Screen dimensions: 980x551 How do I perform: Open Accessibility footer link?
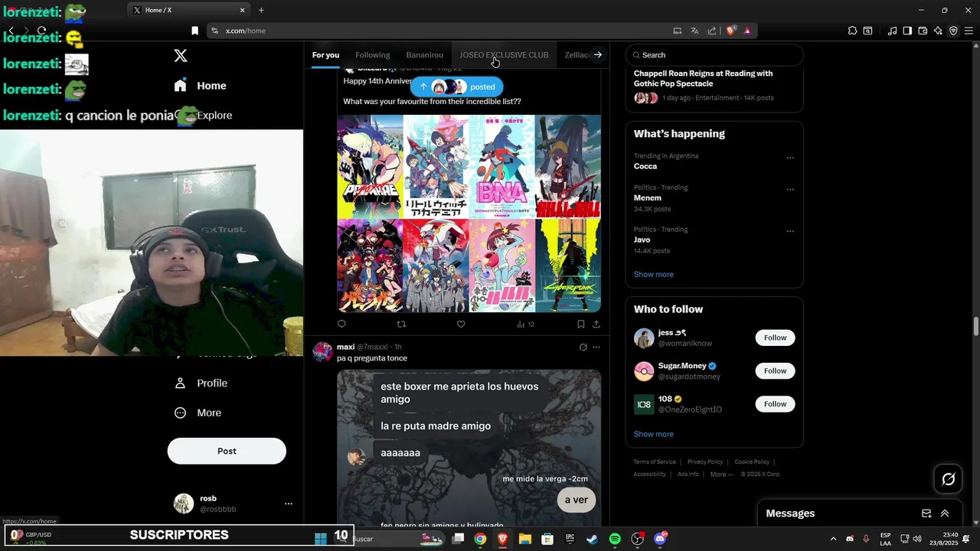[649, 474]
